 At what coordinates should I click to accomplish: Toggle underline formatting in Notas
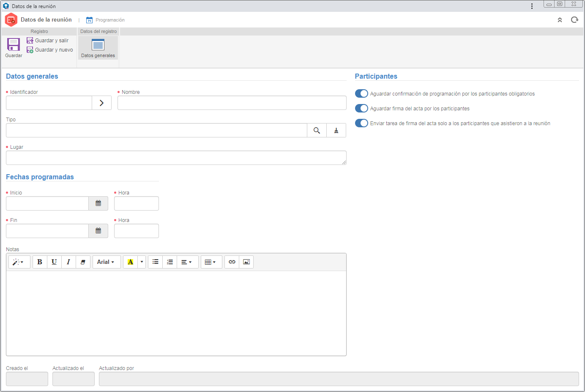coord(54,262)
